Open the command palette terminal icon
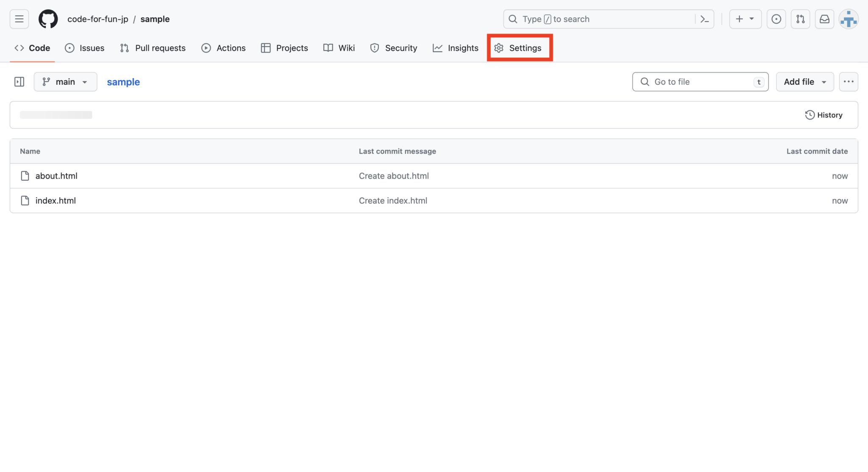Viewport: 868px width, 472px height. click(x=704, y=19)
